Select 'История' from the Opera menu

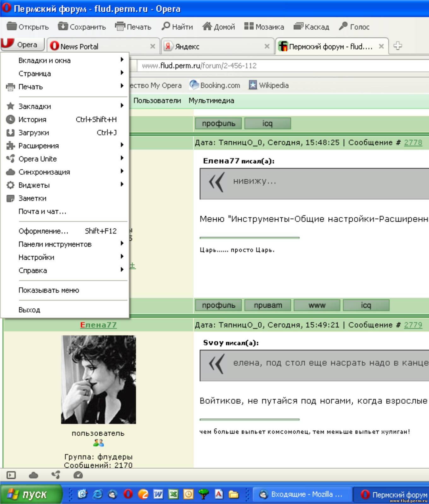coord(32,120)
